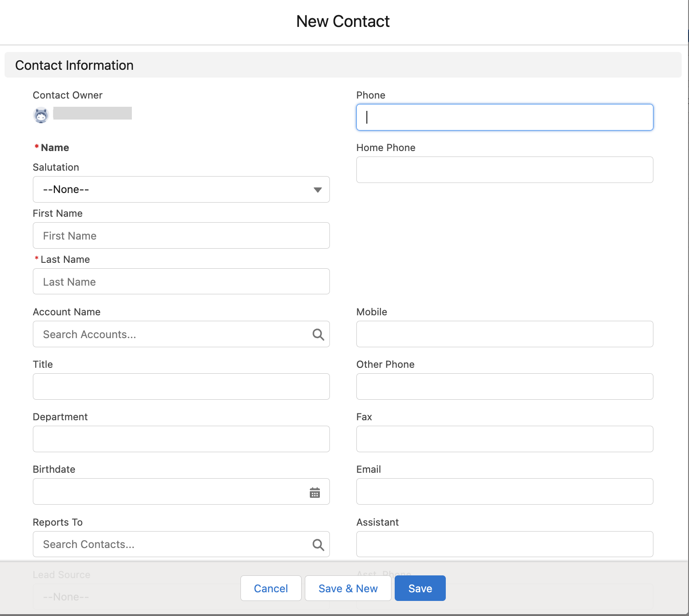Click the Cancel button

pyautogui.click(x=271, y=588)
